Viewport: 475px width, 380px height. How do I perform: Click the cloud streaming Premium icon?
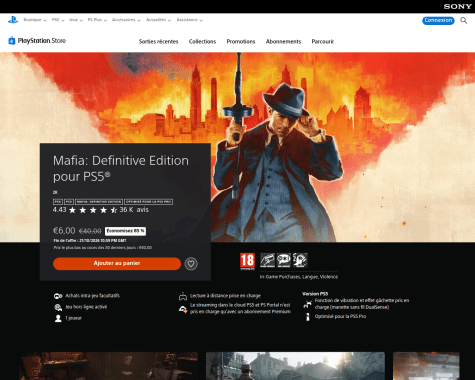pyautogui.click(x=183, y=309)
